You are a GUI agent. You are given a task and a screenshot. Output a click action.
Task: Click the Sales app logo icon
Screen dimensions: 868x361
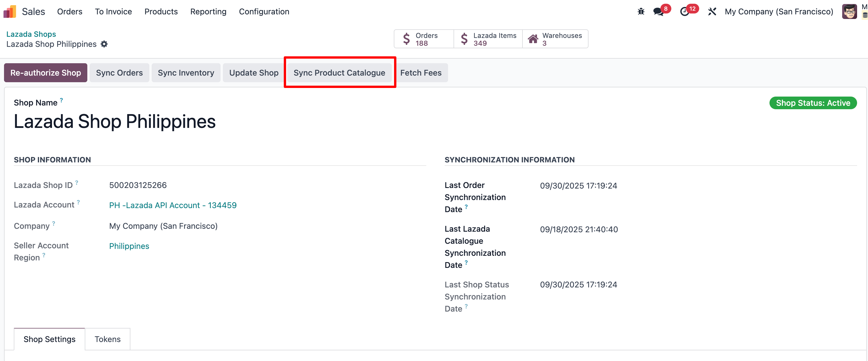tap(9, 11)
